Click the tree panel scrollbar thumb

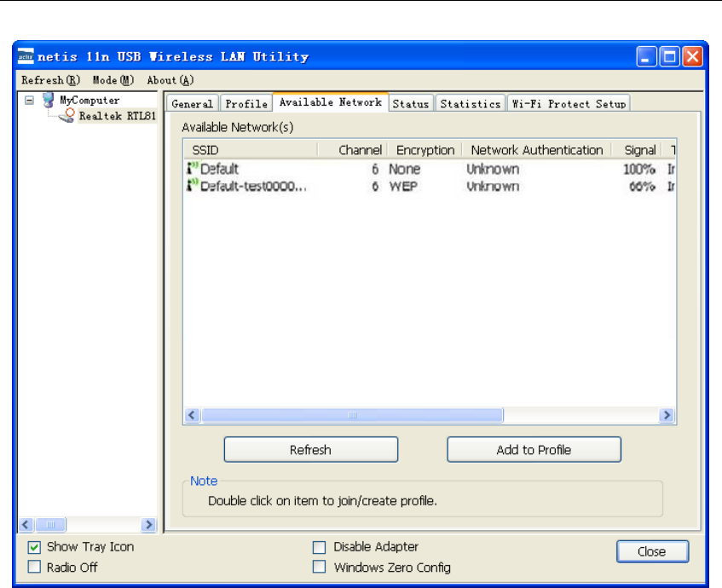pos(50,524)
